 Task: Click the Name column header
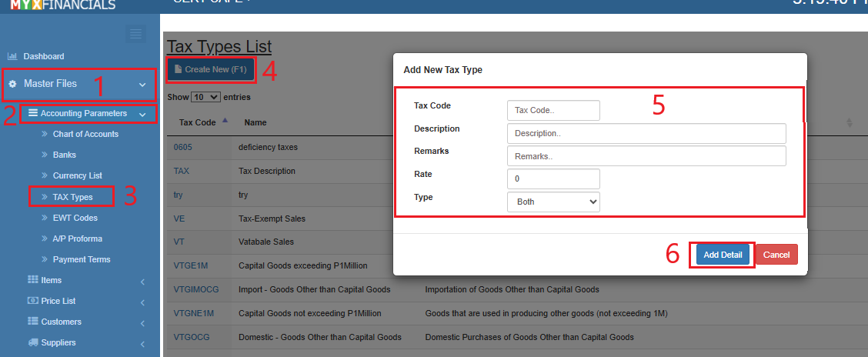(255, 122)
